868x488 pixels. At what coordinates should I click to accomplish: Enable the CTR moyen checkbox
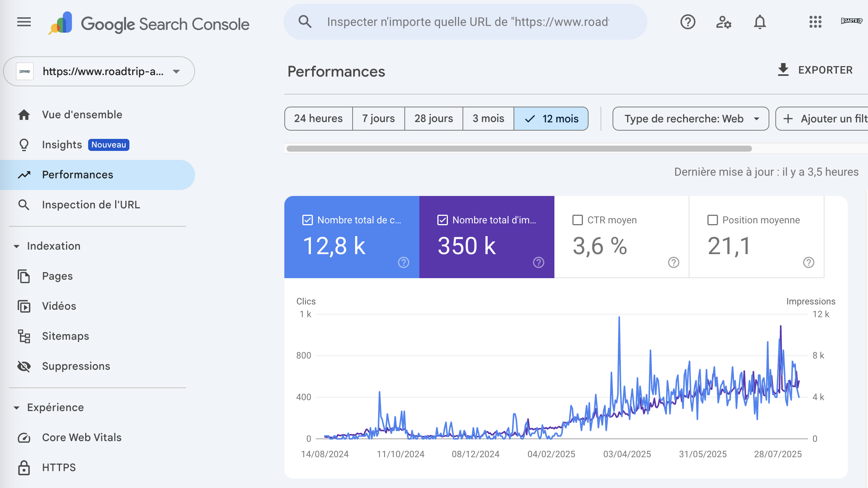[578, 220]
